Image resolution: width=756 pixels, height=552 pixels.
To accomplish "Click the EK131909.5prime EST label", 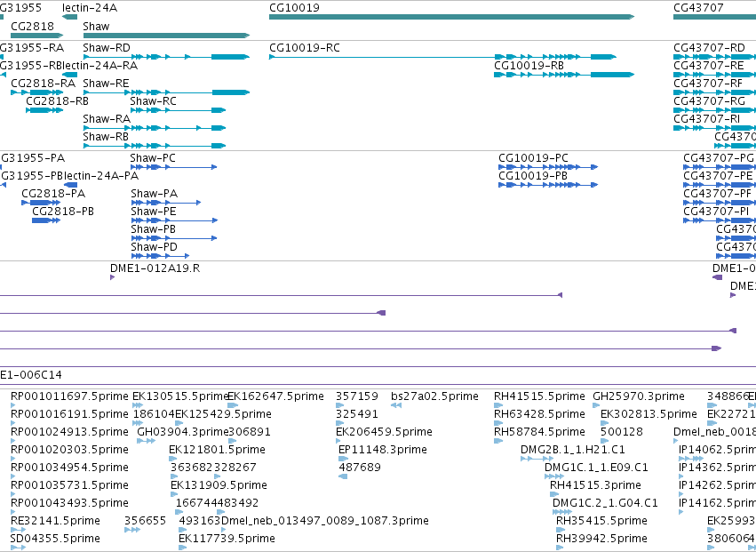I will tap(219, 486).
